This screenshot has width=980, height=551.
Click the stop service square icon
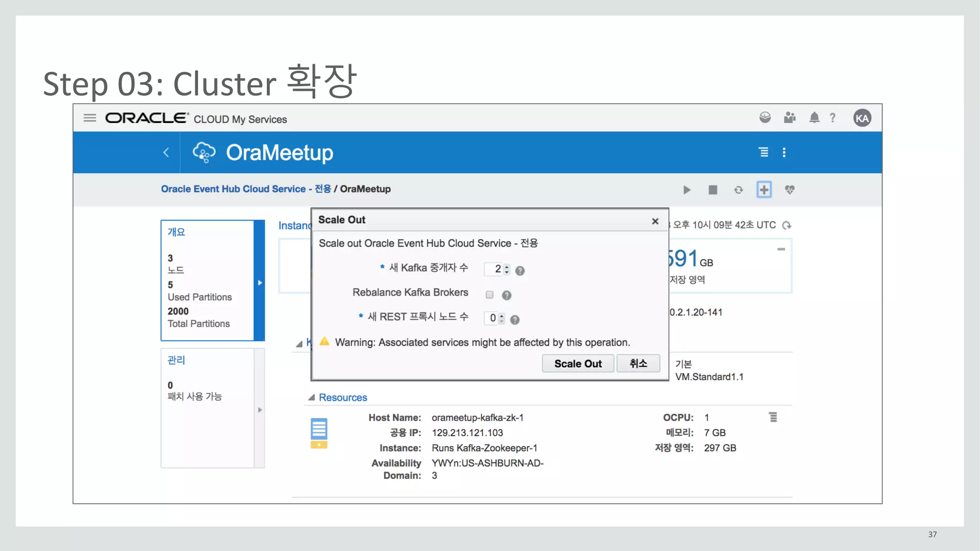click(713, 190)
